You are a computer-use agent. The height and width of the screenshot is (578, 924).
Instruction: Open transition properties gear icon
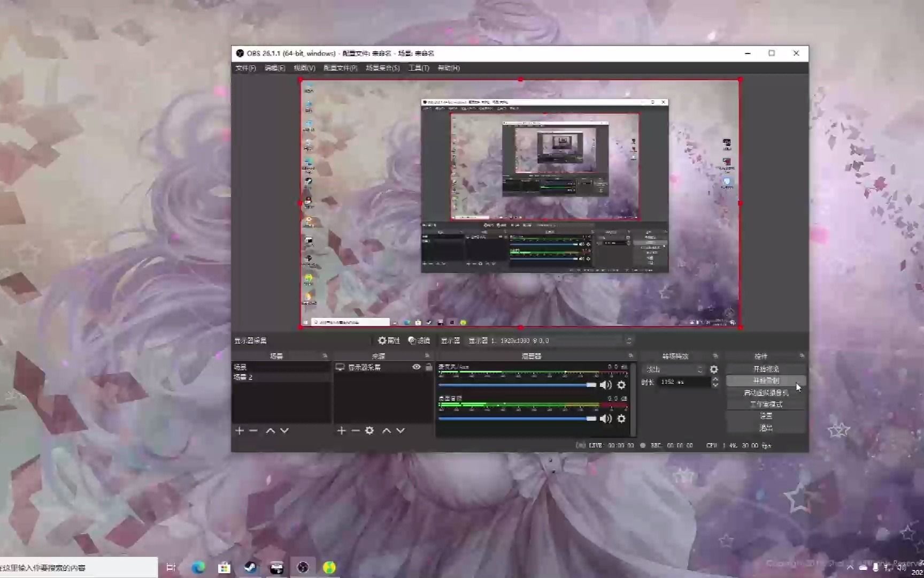[x=714, y=369]
